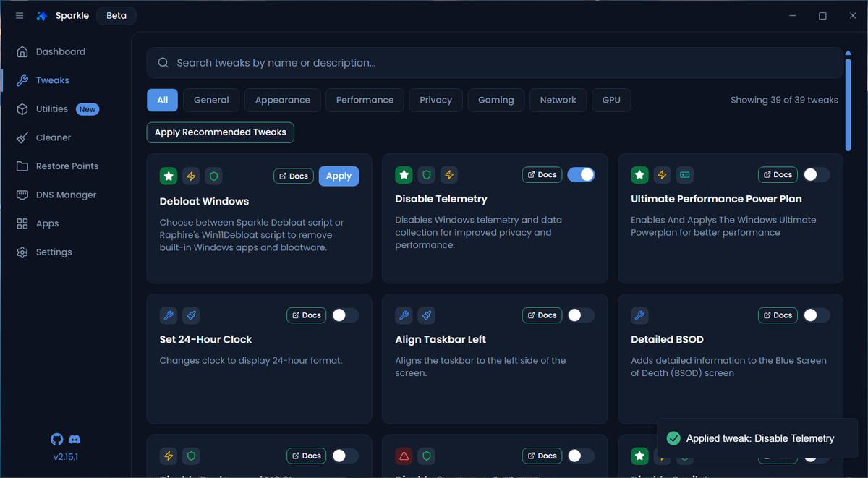Click the wrench badge on Set 24-Hour Clock
The height and width of the screenshot is (478, 868).
(169, 315)
